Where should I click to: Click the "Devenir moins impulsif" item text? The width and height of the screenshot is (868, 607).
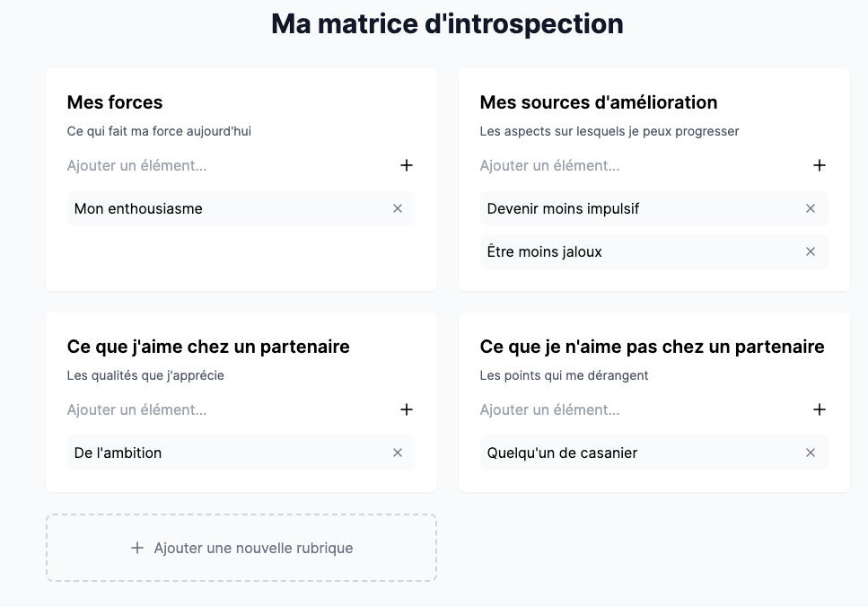tap(563, 208)
